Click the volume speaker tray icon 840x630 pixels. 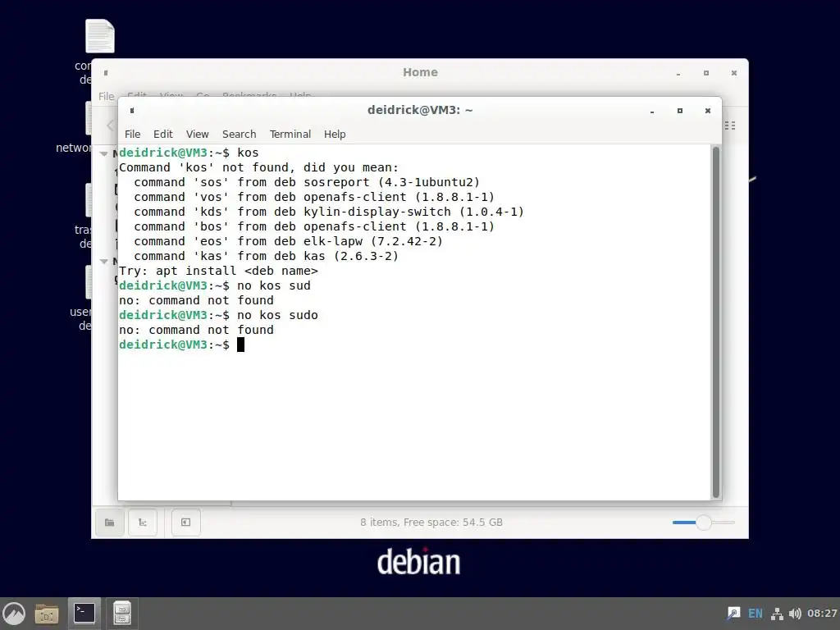(795, 614)
